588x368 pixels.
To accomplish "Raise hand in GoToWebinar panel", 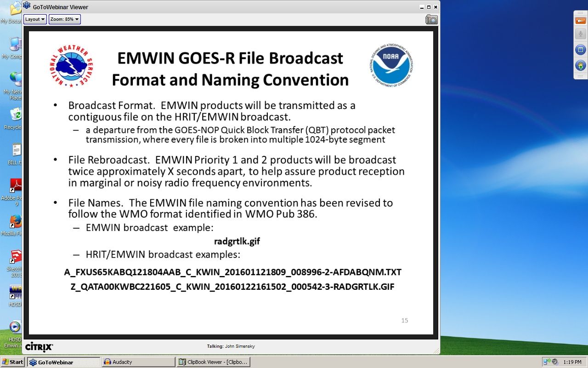I will 580,65.
